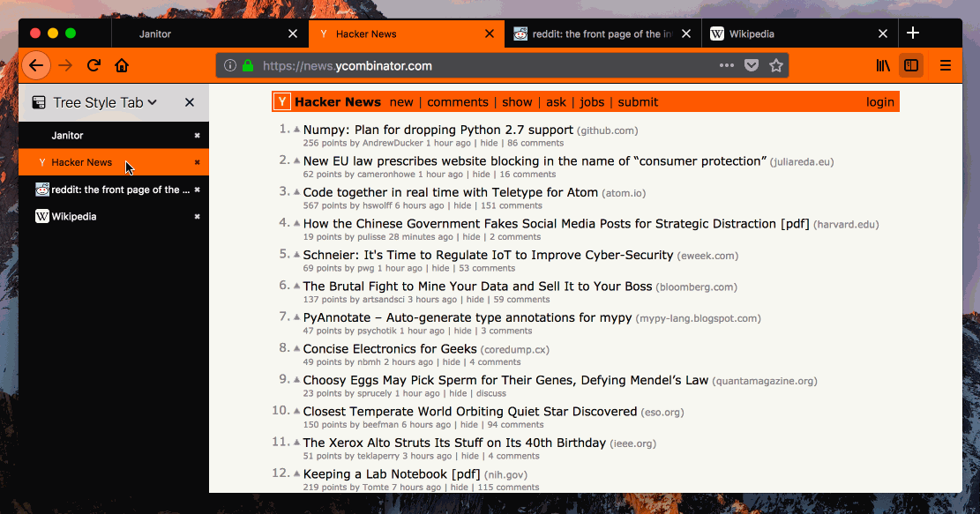
Task: Open '115 comments' on Lab Notebook story
Action: pos(508,488)
